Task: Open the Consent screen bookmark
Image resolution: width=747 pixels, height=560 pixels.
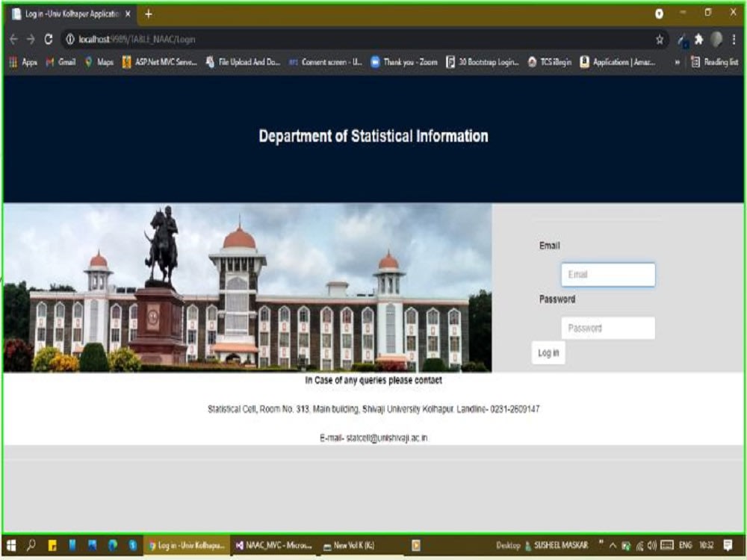Action: pyautogui.click(x=326, y=62)
